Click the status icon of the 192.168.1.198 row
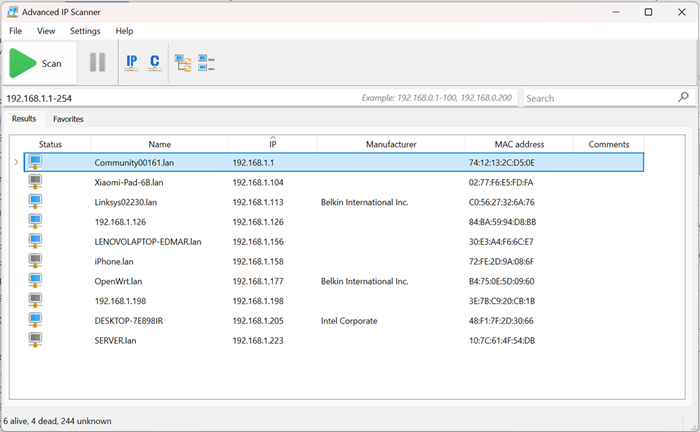This screenshot has width=700, height=432. tap(35, 300)
